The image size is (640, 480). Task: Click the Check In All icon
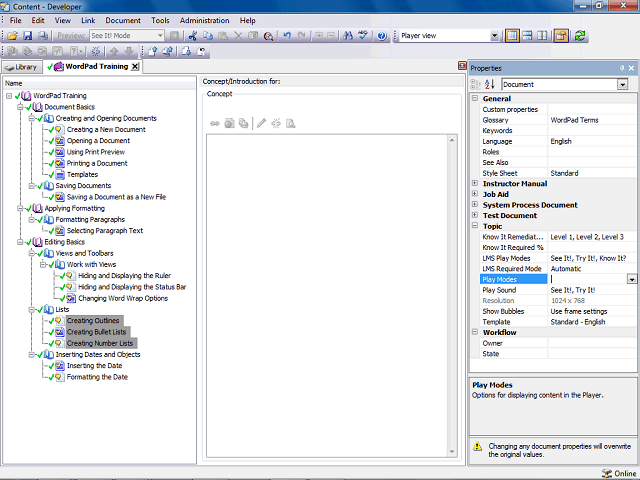168,51
